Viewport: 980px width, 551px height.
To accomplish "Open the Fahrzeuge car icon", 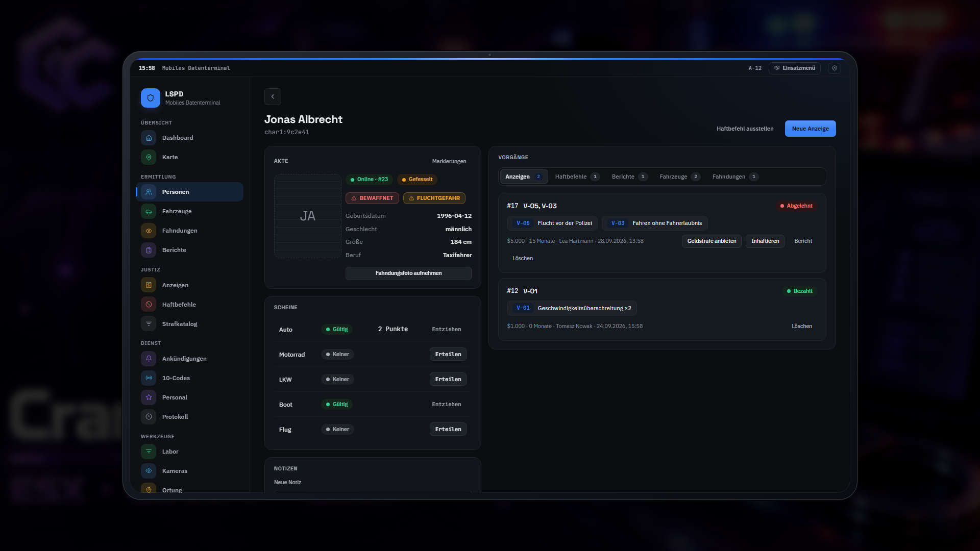I will click(x=149, y=211).
